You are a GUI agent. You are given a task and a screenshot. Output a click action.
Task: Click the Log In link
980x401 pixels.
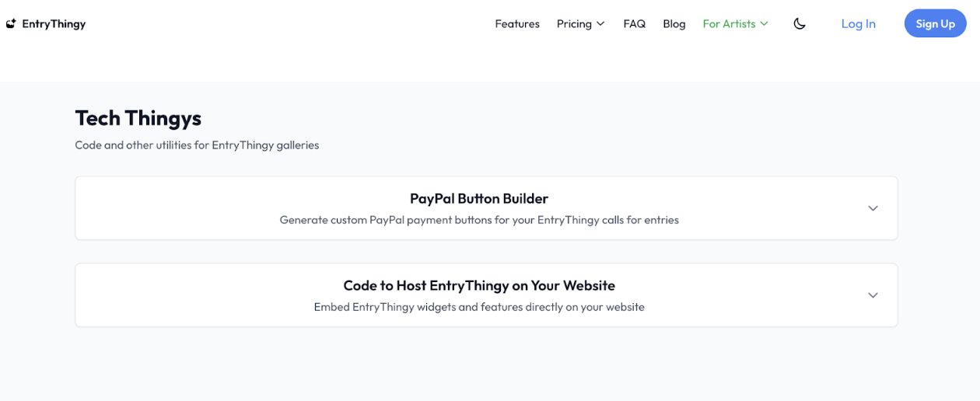pos(858,24)
